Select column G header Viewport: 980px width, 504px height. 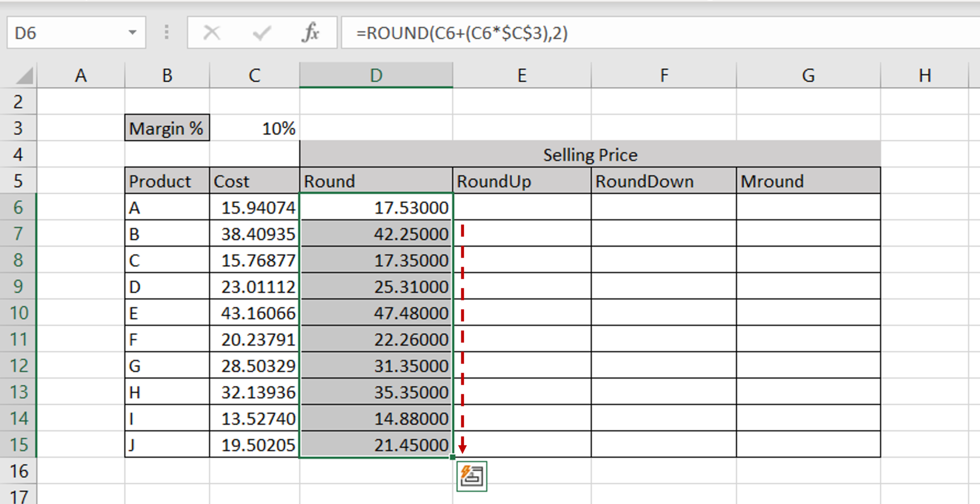coord(809,76)
